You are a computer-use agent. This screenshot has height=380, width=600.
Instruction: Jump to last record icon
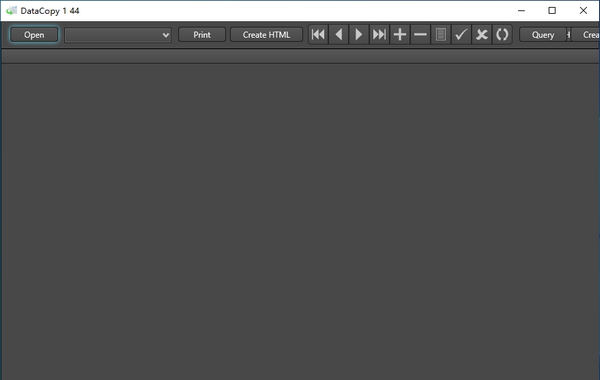point(379,35)
